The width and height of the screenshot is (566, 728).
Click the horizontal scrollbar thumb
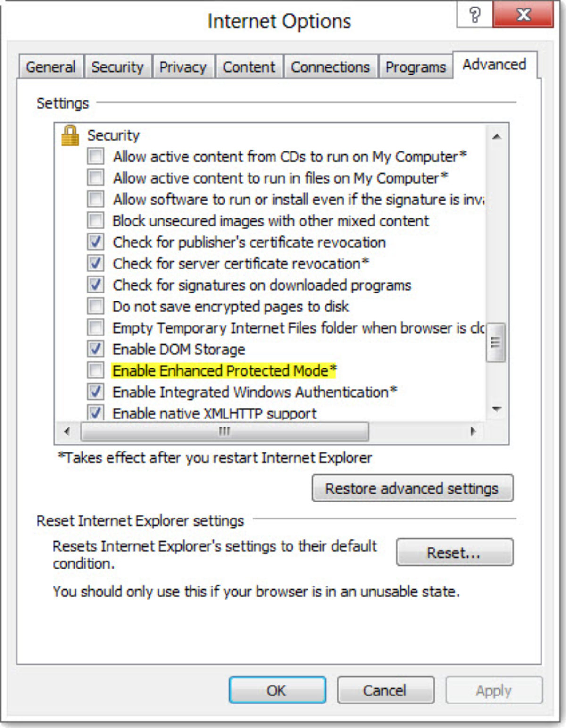pyautogui.click(x=225, y=431)
